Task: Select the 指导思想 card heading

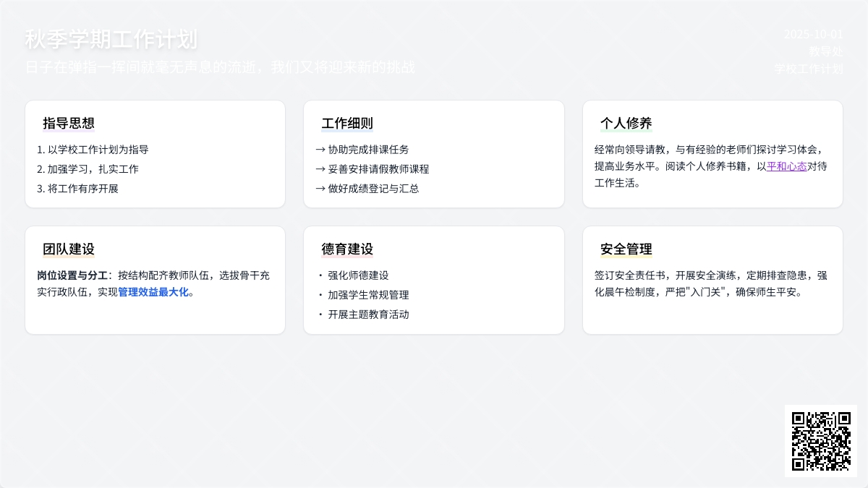Action: tap(69, 123)
